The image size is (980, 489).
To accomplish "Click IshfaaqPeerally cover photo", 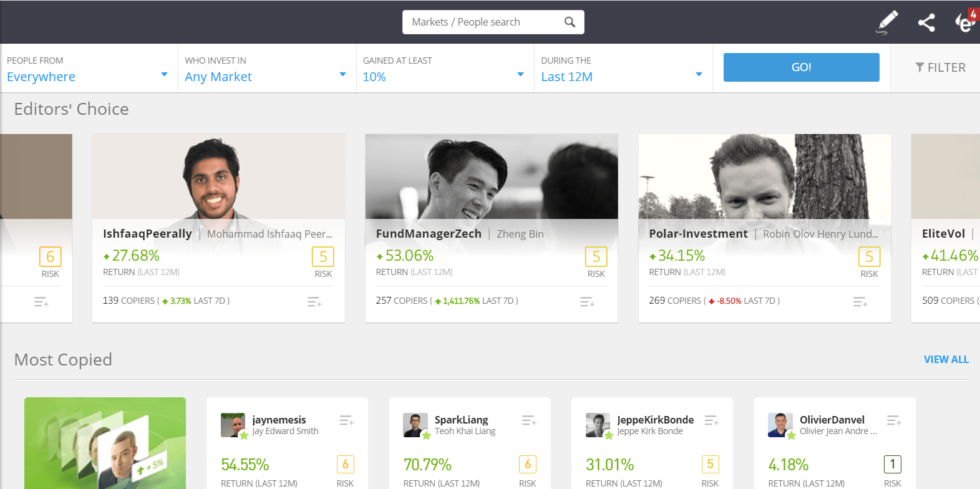I will pos(218,177).
